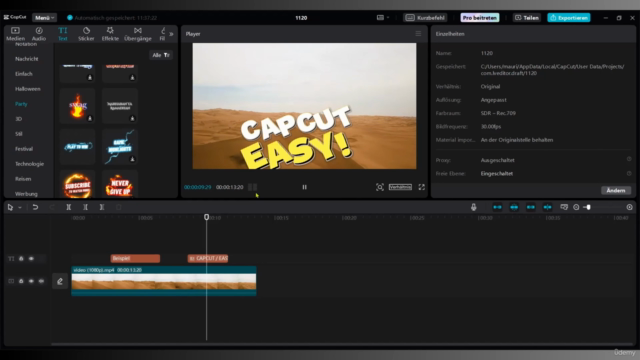
Task: Choose the lightning Game Highlights template
Action: pos(120,147)
